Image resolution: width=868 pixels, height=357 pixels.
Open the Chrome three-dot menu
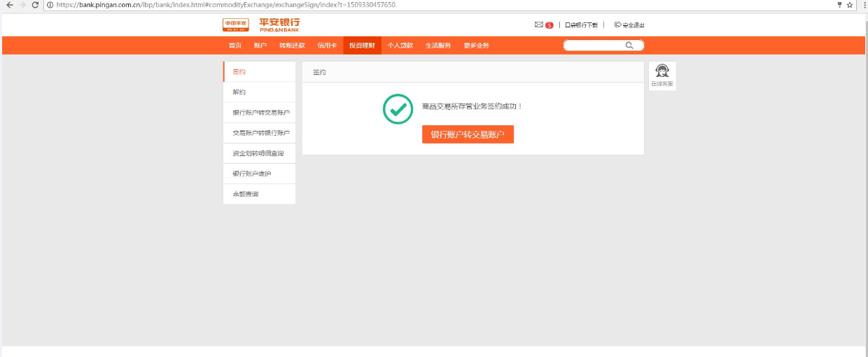click(x=864, y=5)
